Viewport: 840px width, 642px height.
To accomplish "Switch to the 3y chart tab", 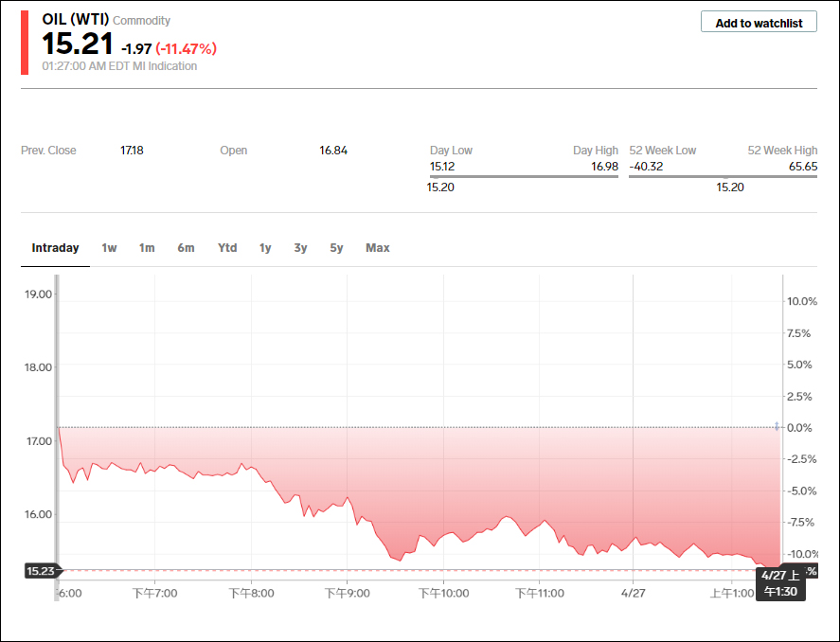I will tap(300, 248).
